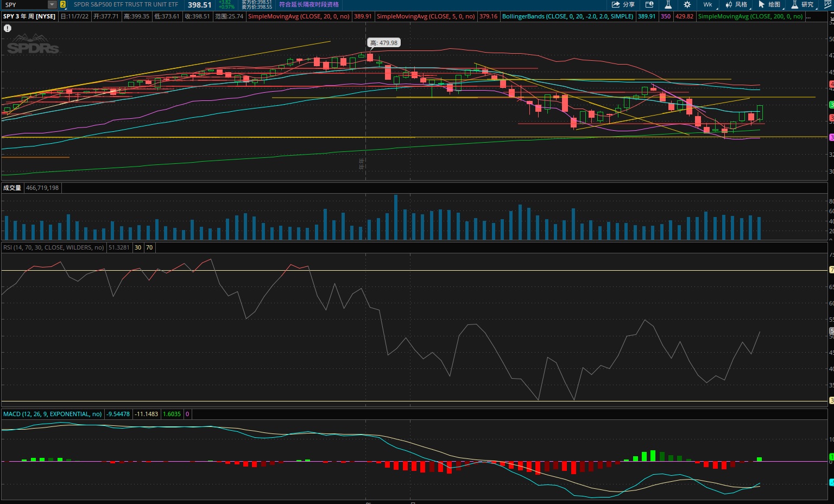Click MACD diff value 1.6035
Screen dimensions: 834x504
pyautogui.click(x=172, y=414)
